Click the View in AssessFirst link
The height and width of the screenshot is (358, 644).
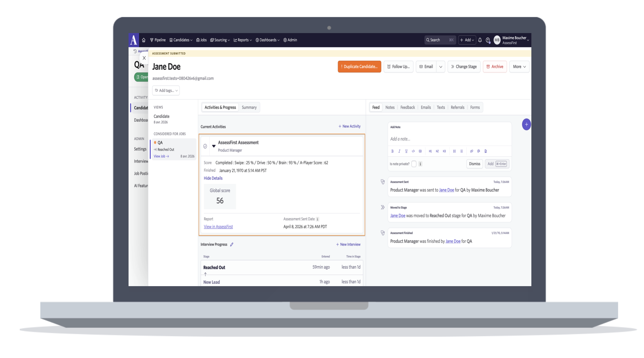[x=218, y=227]
